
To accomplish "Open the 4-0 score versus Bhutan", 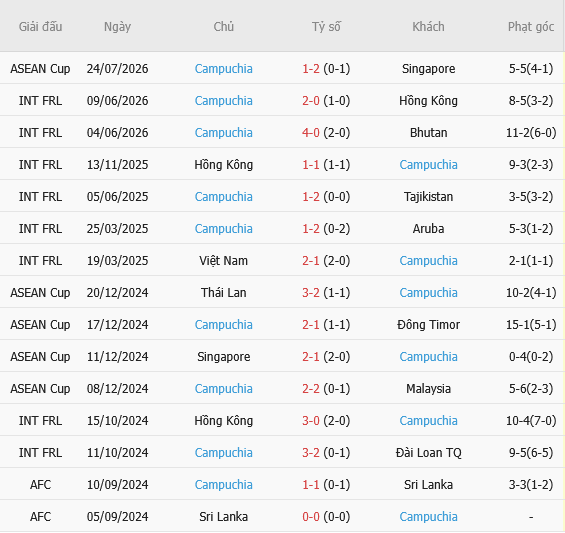I will click(x=311, y=133).
